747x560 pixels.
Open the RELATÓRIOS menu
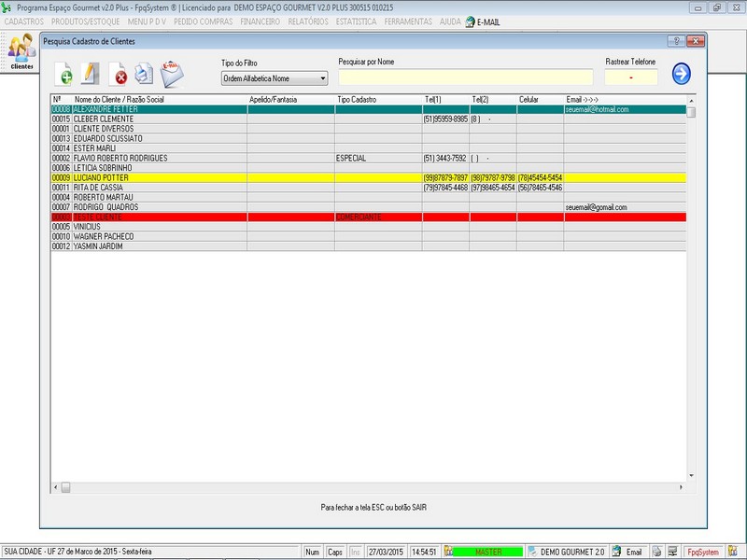pyautogui.click(x=307, y=21)
